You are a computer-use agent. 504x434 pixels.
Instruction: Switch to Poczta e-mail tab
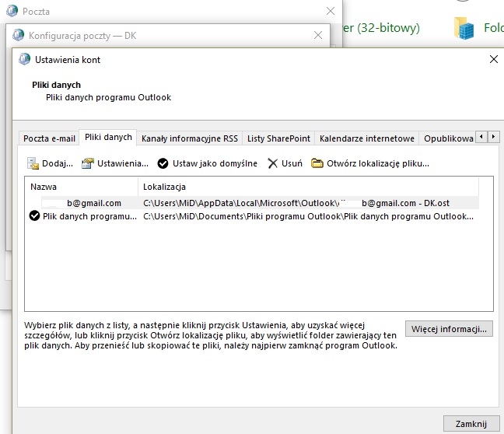coord(49,138)
